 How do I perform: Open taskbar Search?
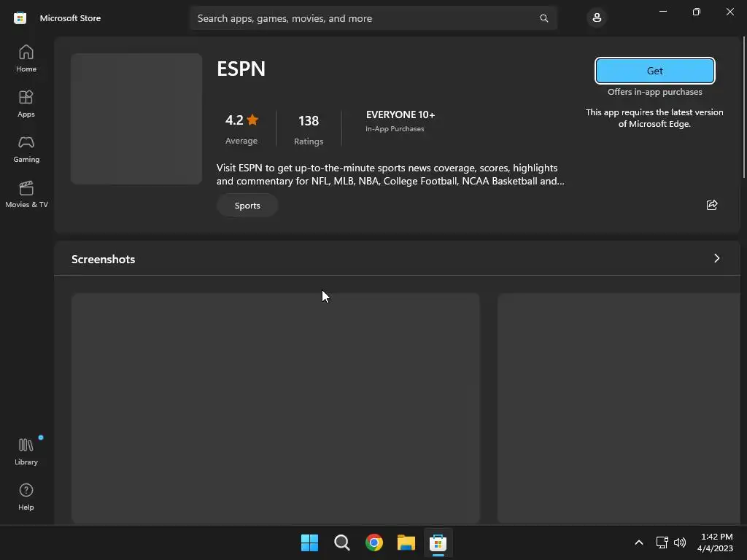pyautogui.click(x=341, y=542)
